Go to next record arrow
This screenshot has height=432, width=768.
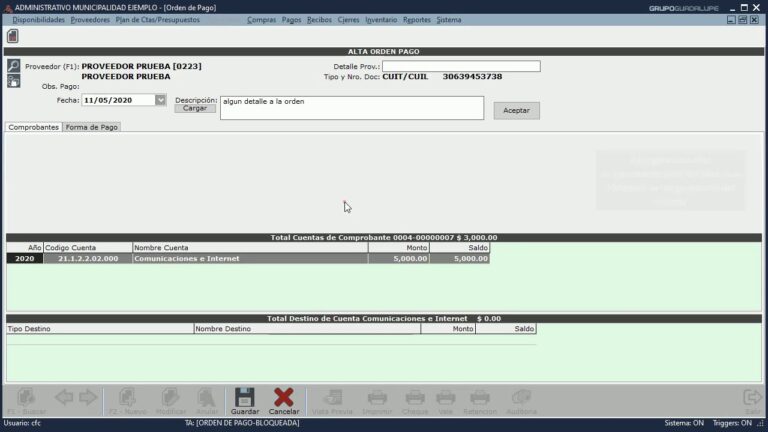pos(88,397)
